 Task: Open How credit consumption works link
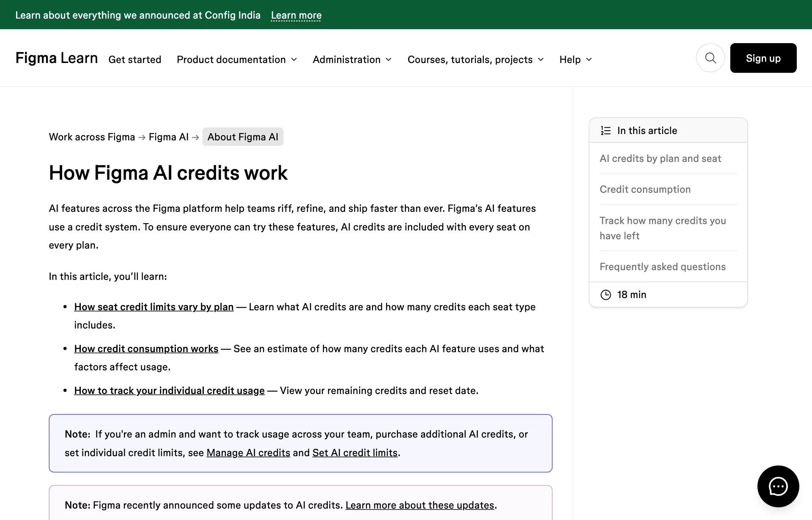pyautogui.click(x=146, y=349)
